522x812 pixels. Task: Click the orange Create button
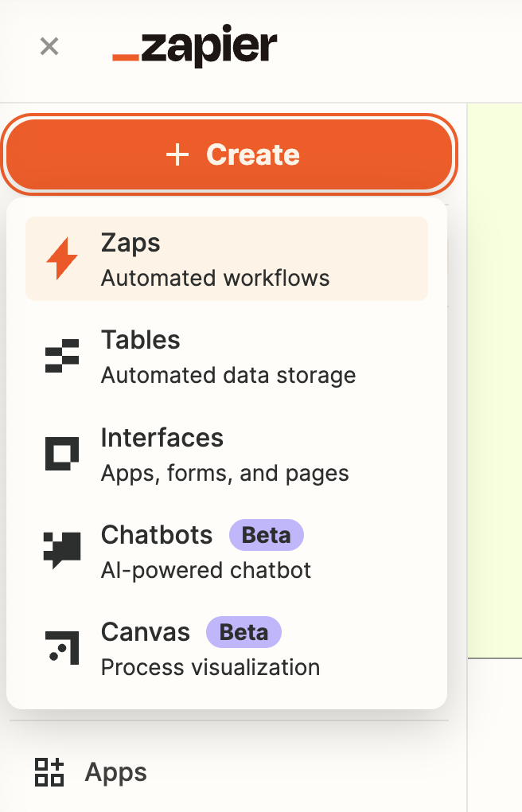click(x=229, y=154)
